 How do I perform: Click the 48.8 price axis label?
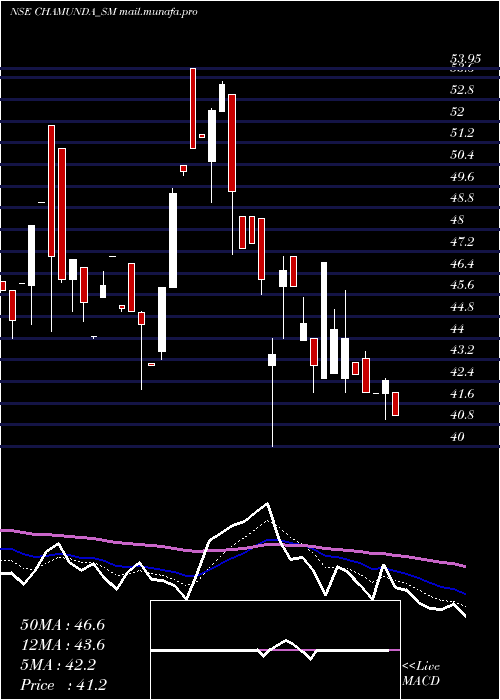pyautogui.click(x=461, y=198)
